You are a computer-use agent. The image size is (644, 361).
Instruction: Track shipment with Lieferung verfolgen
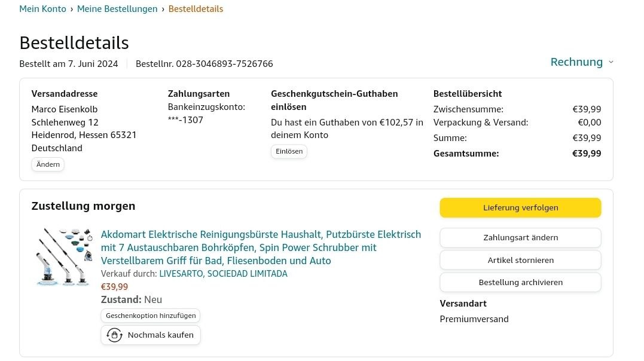(x=520, y=208)
